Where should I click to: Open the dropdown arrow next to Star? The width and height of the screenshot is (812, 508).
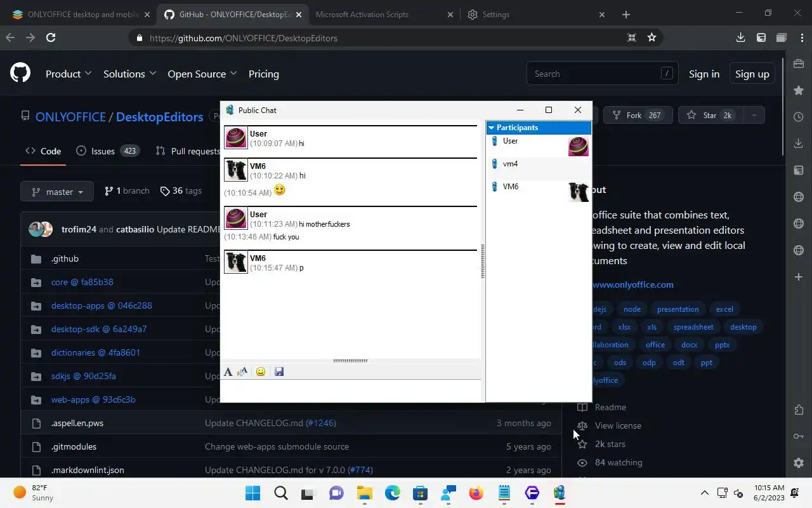click(754, 115)
